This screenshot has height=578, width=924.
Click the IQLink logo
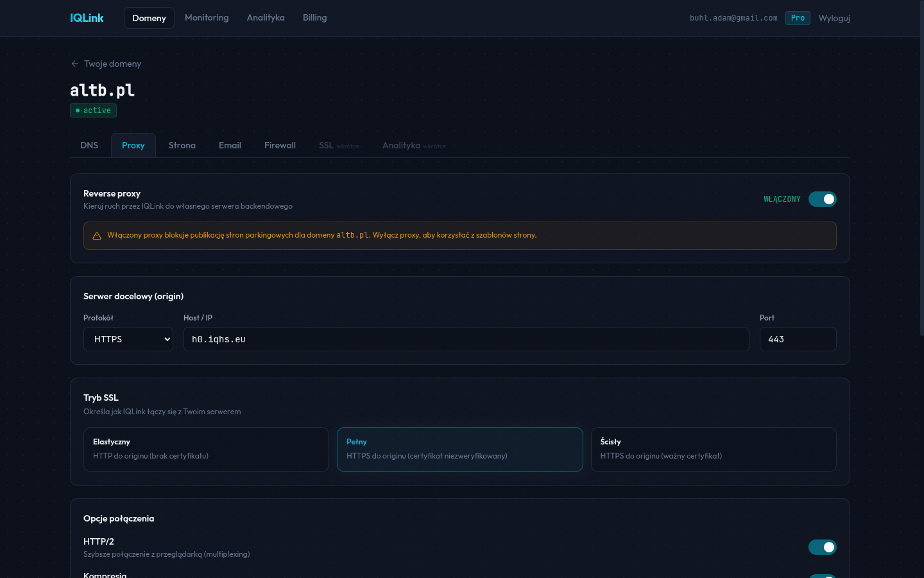pos(86,17)
